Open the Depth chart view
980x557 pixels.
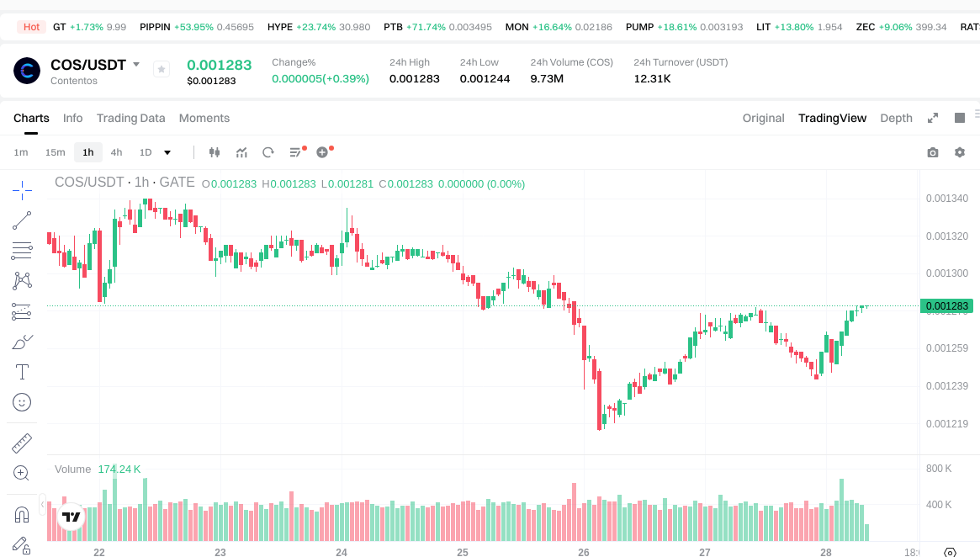(896, 118)
